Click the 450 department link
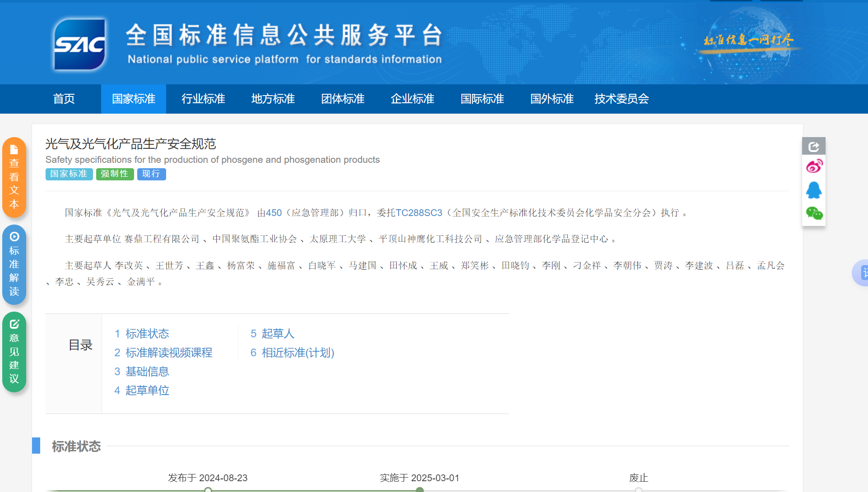This screenshot has height=492, width=868. click(274, 213)
